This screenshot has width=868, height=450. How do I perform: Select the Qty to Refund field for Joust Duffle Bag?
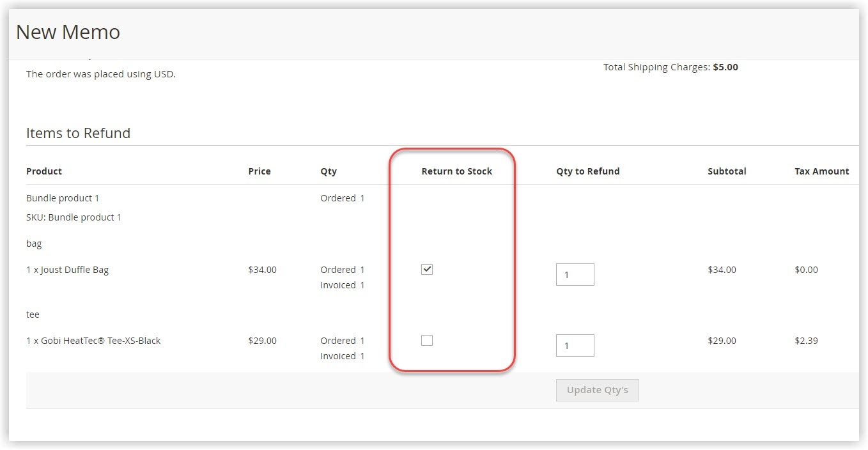[574, 274]
